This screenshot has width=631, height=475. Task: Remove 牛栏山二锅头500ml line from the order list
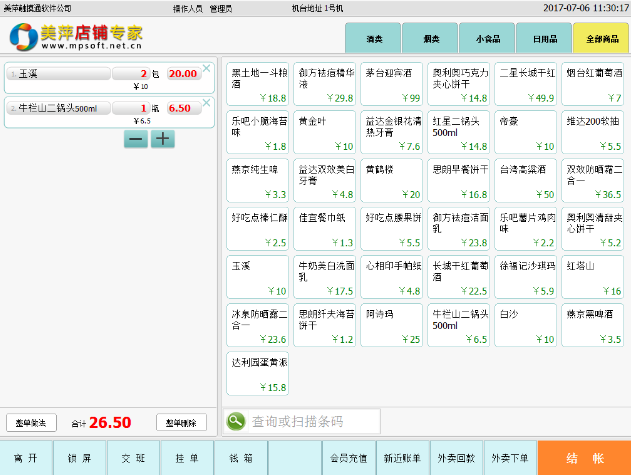(206, 103)
